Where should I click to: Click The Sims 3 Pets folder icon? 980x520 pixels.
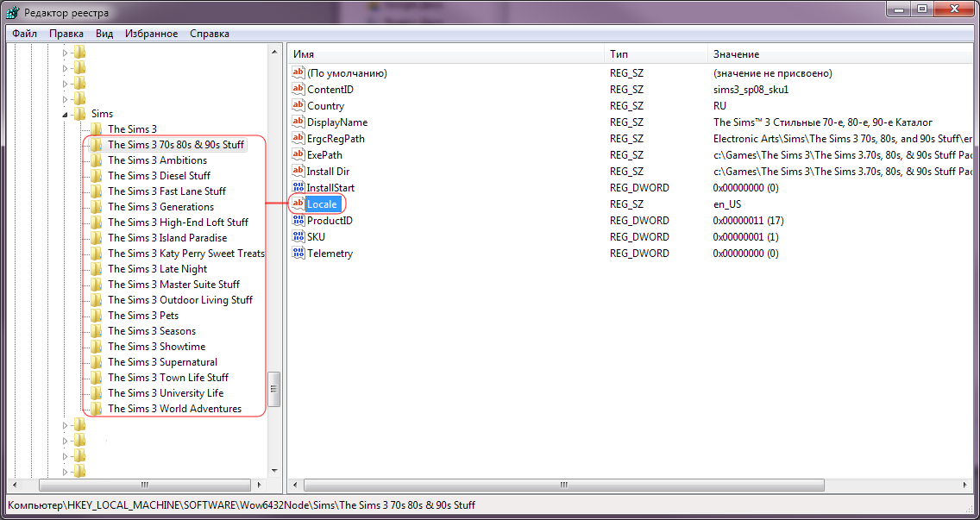click(x=96, y=316)
